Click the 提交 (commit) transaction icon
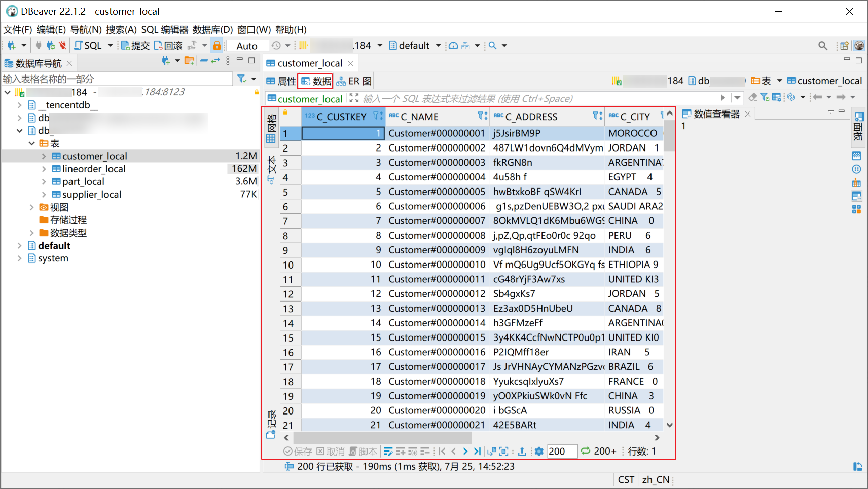Viewport: 868px width, 489px height. [135, 45]
